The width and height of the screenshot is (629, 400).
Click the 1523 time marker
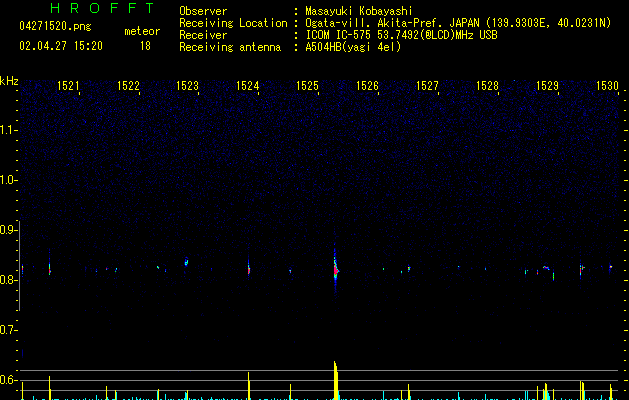[x=188, y=86]
